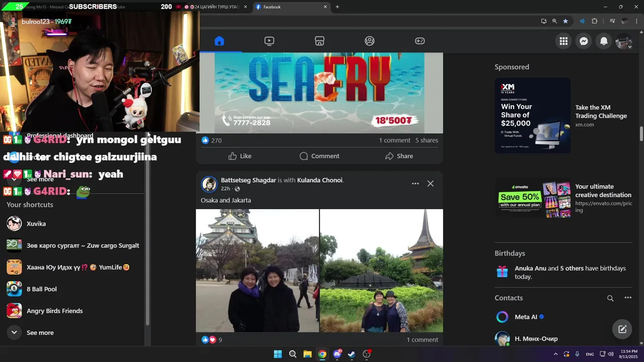Open XM Trading Challenge ad
Screen dimensions: 644x362
[563, 115]
